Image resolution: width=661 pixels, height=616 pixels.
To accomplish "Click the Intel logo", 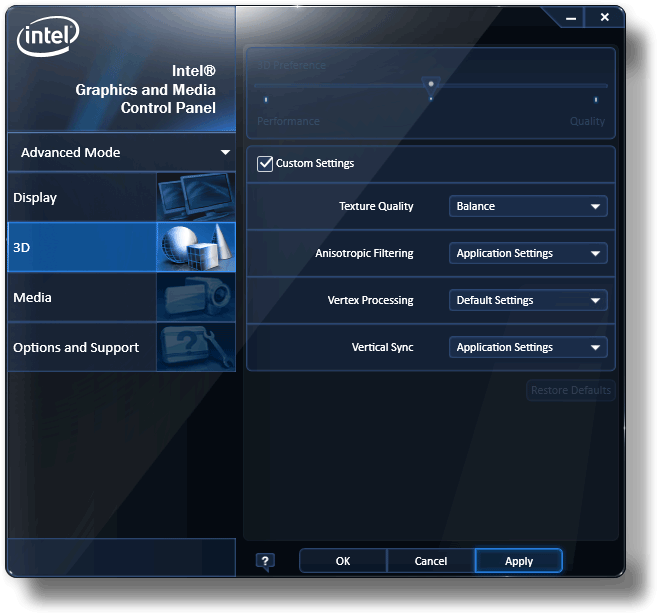I will (x=48, y=36).
